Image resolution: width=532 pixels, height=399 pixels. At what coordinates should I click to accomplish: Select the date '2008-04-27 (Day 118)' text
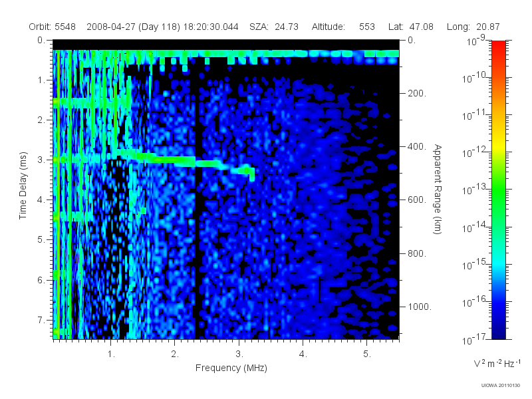pyautogui.click(x=133, y=27)
